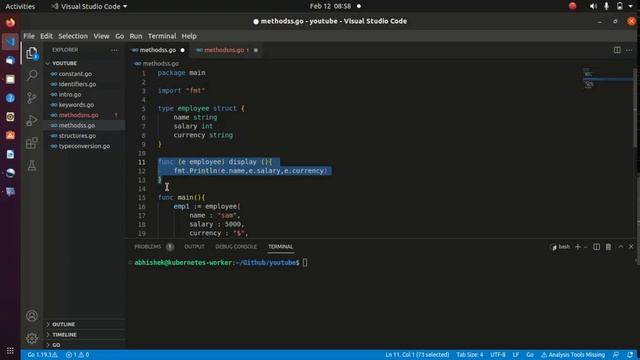The height and width of the screenshot is (360, 640).
Task: Launch Firefox from the Ubuntu dock
Action: (x=10, y=22)
